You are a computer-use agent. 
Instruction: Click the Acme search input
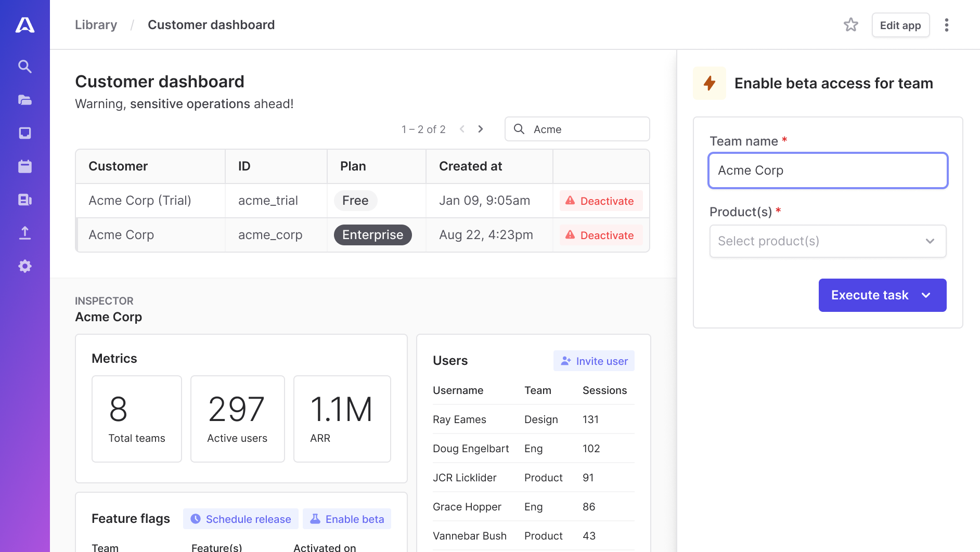pos(577,129)
